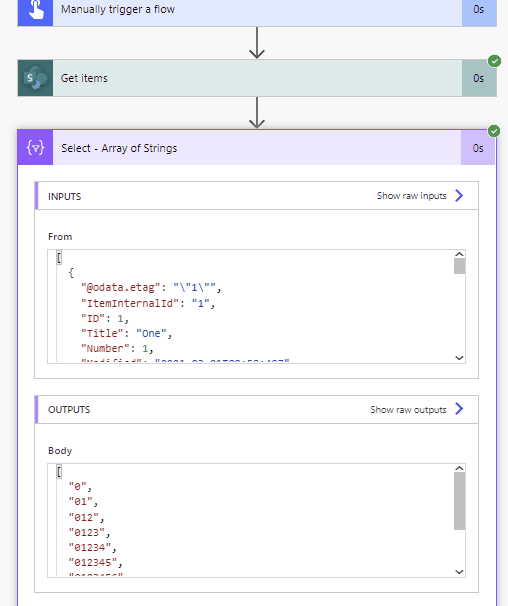This screenshot has width=508, height=606.
Task: Click scrollbar thumb in Body output box
Action: [x=459, y=501]
